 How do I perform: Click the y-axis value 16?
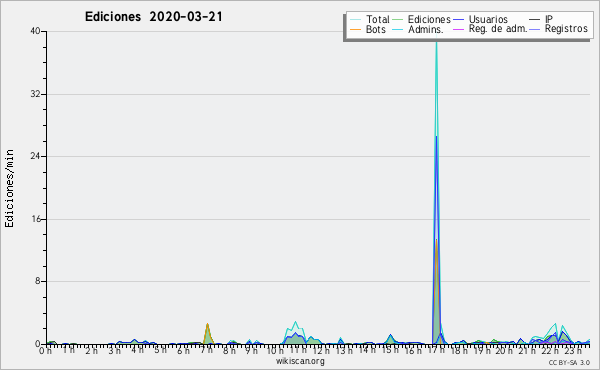(36, 219)
